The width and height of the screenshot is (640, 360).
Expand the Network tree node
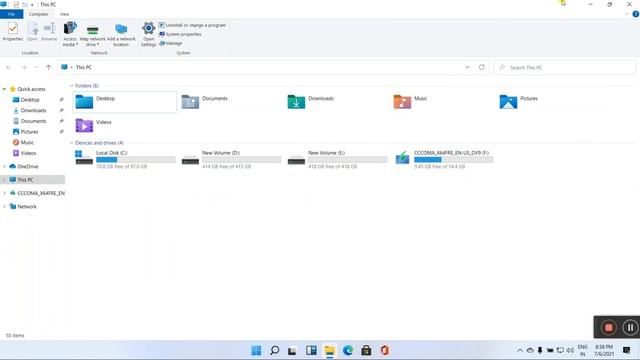coord(4,207)
